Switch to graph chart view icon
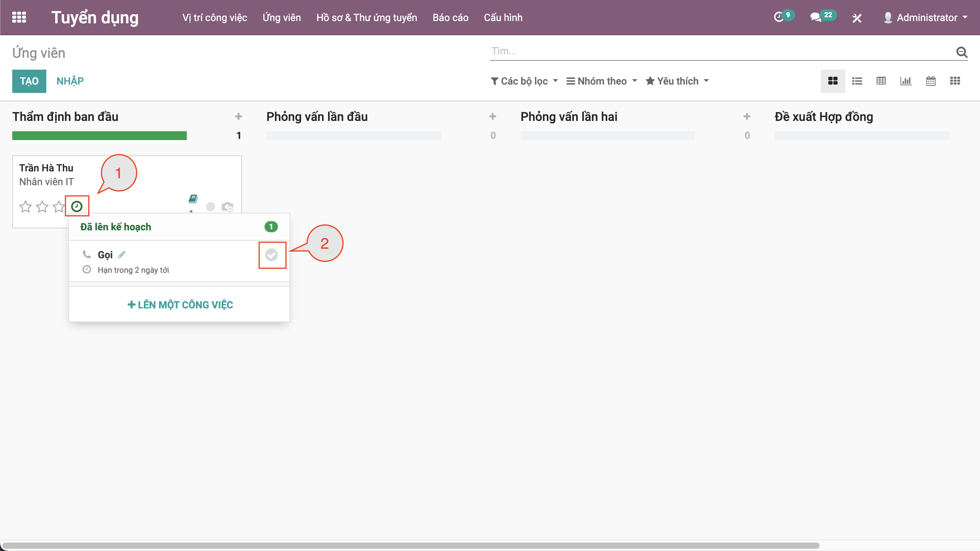This screenshot has height=551, width=980. (906, 81)
